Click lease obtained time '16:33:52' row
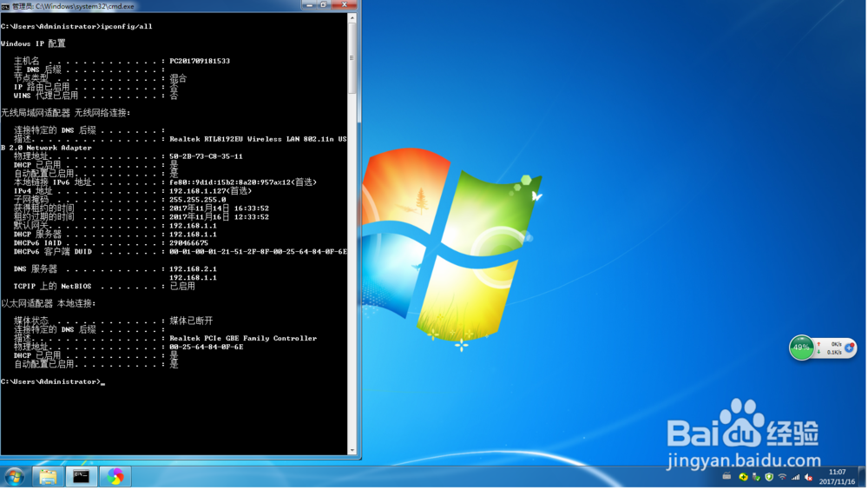Viewport: 868px width, 490px height. tap(220, 209)
